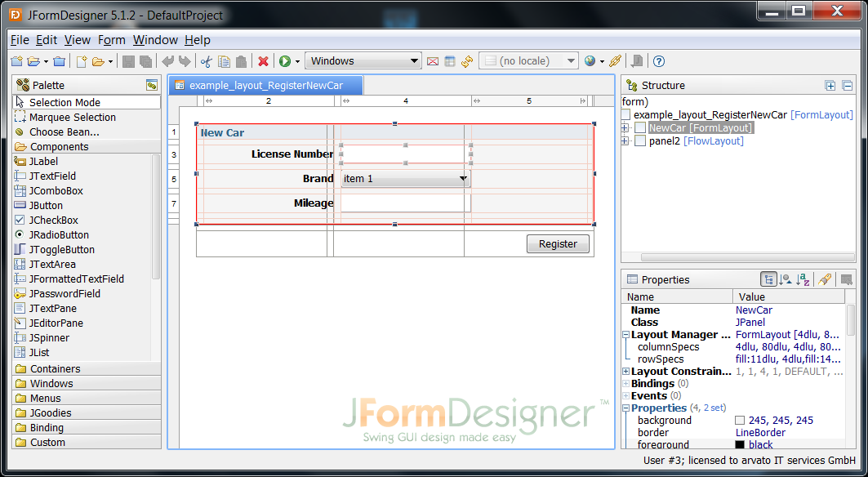Click the Save floppy disk icon
Viewport: 868px width, 477px height.
(x=128, y=61)
